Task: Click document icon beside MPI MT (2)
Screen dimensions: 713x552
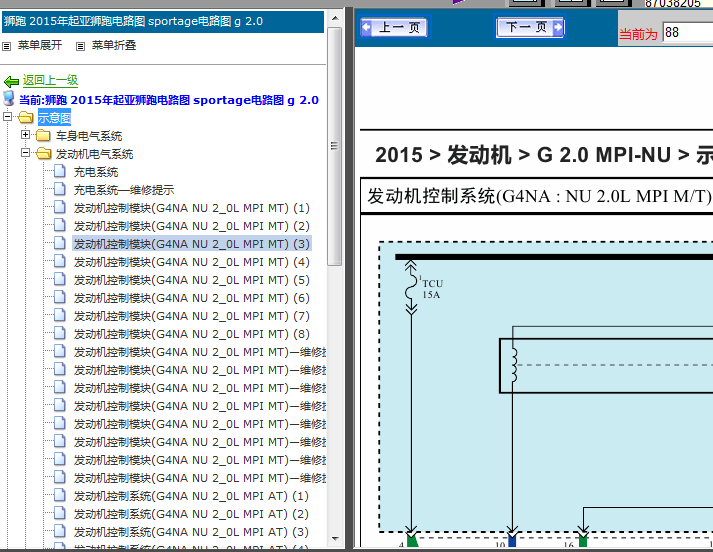Action: 60,225
